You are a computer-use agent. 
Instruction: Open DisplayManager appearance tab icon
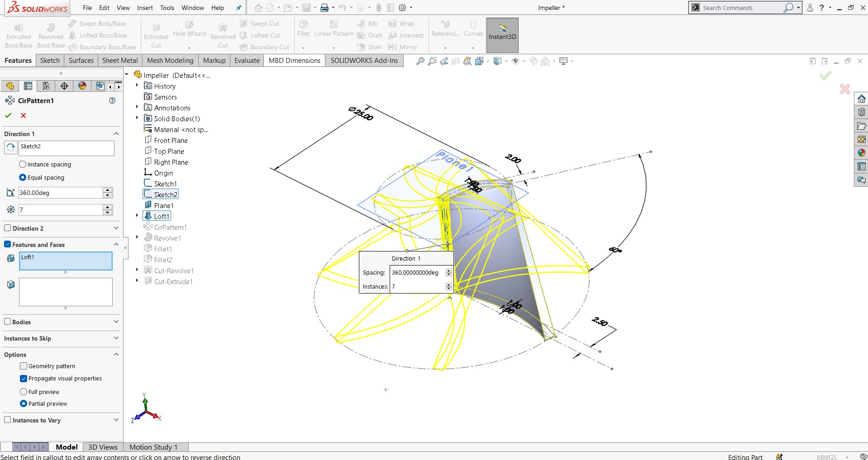coord(82,86)
